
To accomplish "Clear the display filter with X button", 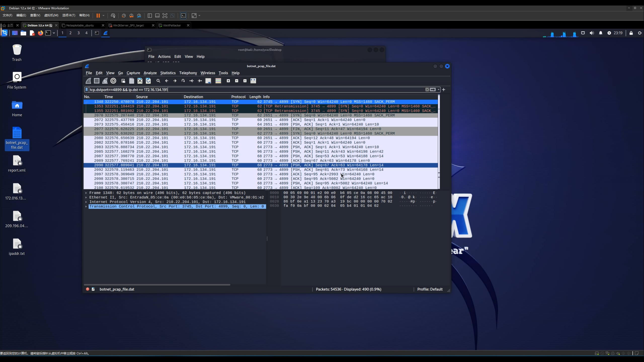I will (427, 89).
